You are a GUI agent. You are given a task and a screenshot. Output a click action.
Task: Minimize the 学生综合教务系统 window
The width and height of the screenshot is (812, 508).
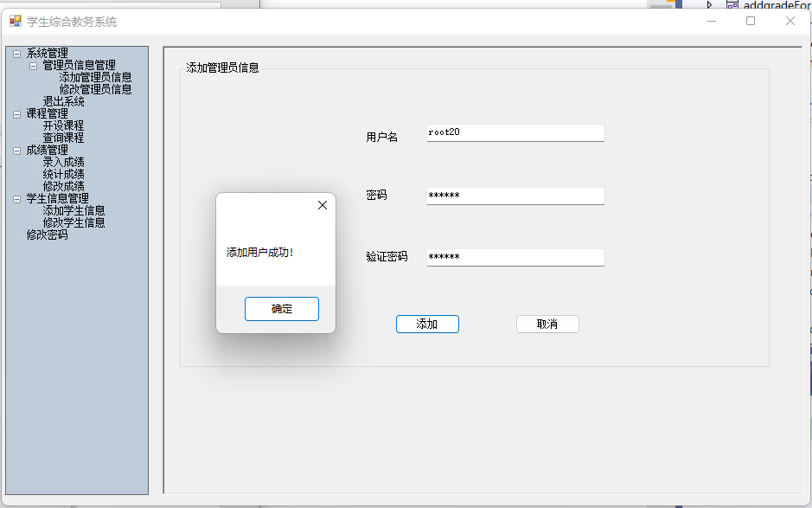(x=712, y=22)
